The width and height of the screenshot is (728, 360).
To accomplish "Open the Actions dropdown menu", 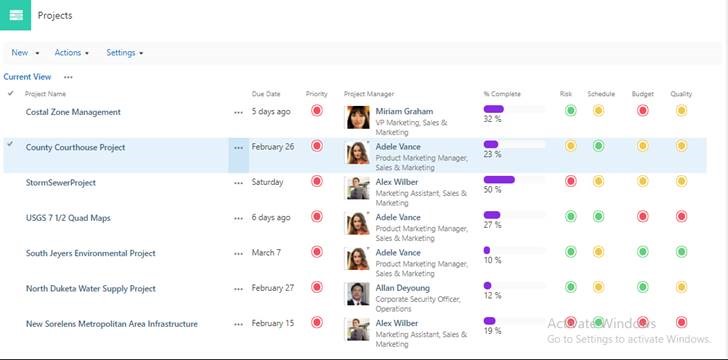I will 72,53.
